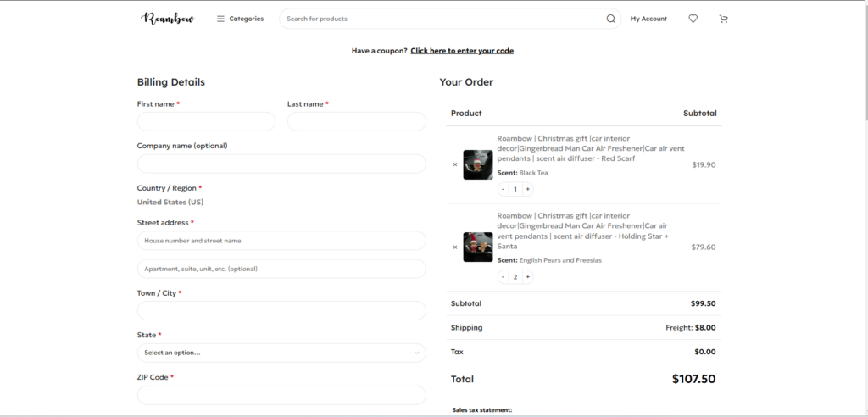Image resolution: width=868 pixels, height=417 pixels.
Task: Remove the Holding Star + Santa item
Action: (x=455, y=247)
